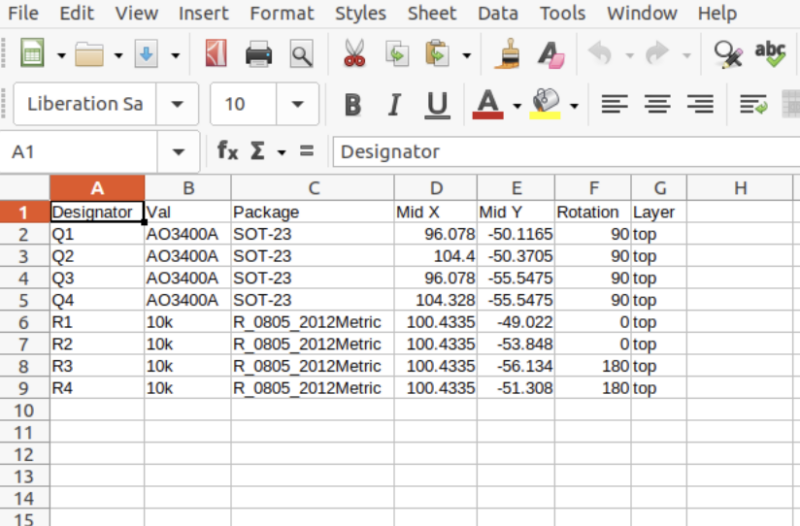Expand the font name dropdown
The width and height of the screenshot is (800, 526).
pyautogui.click(x=177, y=104)
